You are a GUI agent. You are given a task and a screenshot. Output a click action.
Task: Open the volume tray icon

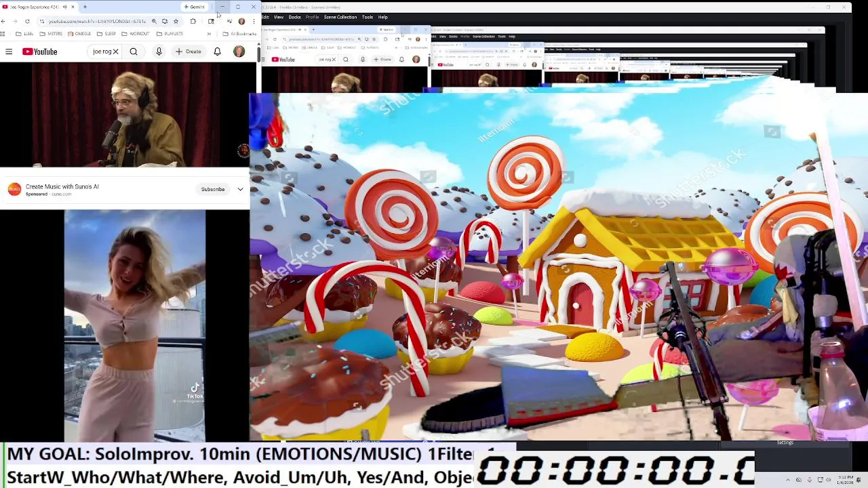click(x=829, y=480)
